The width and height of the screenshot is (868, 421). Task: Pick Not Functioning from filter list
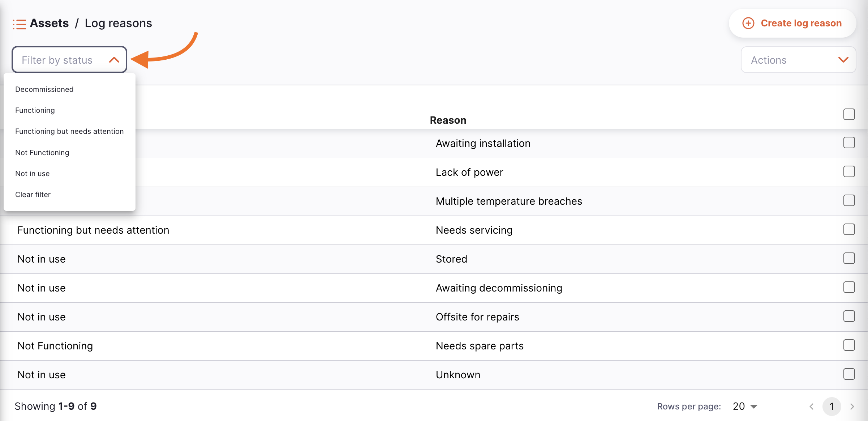[42, 153]
